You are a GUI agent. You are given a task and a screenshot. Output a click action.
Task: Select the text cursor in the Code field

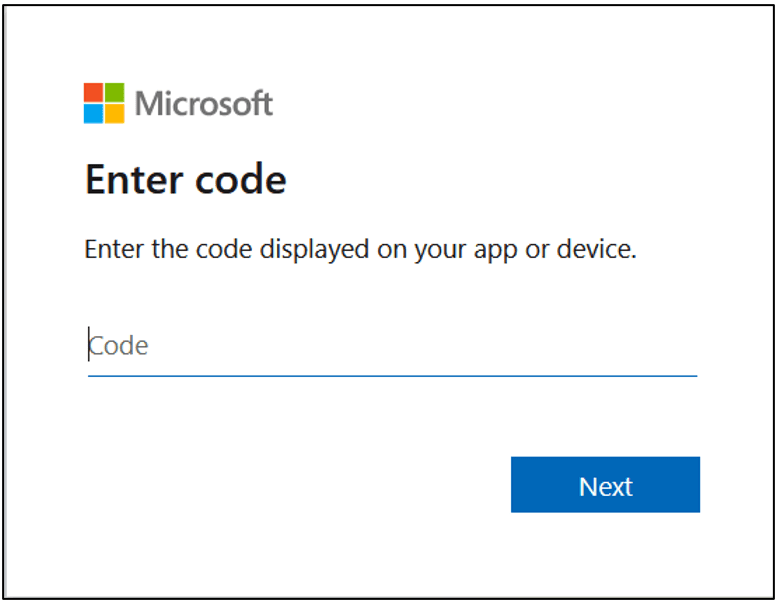click(89, 344)
